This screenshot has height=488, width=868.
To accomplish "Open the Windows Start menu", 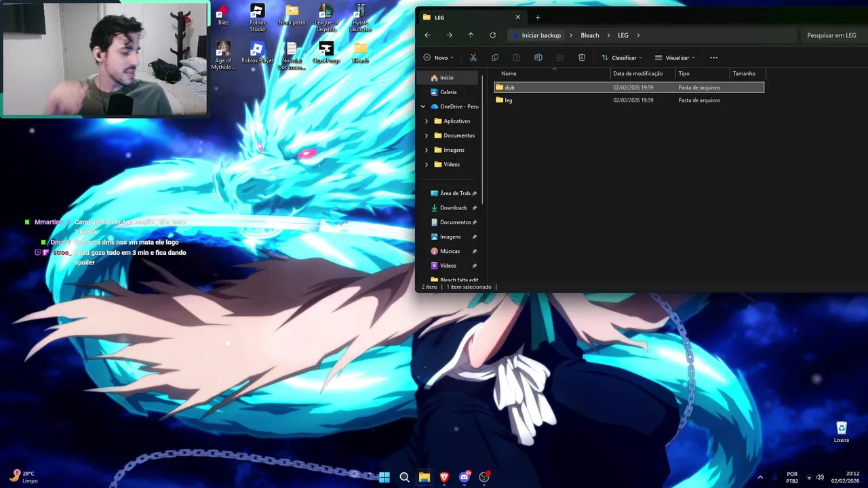I will pos(384,477).
